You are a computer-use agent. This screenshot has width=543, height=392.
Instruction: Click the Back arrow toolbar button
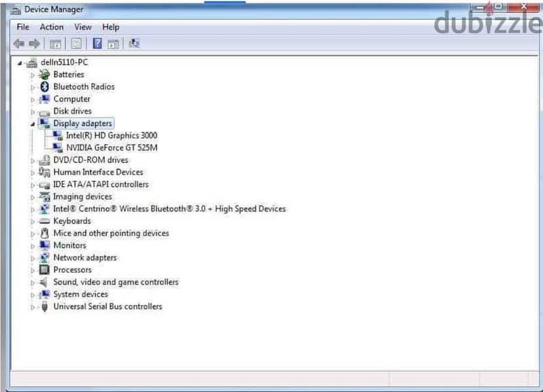(x=19, y=44)
